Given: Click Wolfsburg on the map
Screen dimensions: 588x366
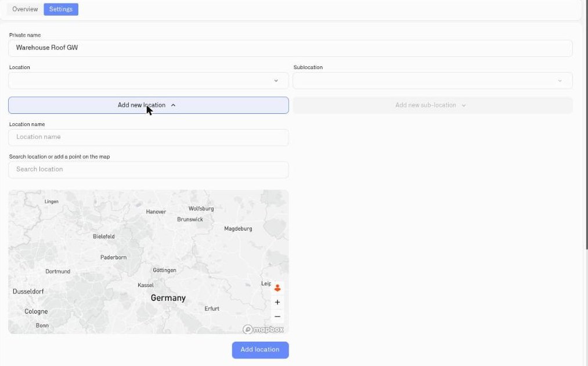Looking at the screenshot, I should (201, 209).
